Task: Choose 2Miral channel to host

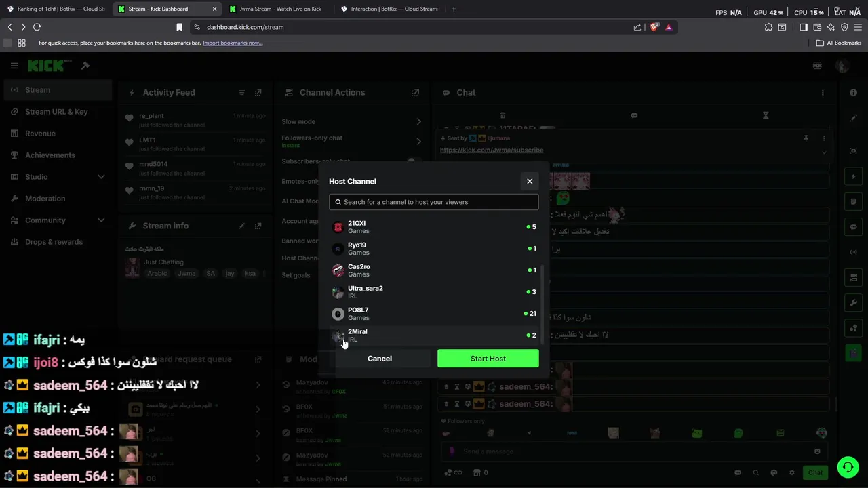Action: pyautogui.click(x=434, y=335)
